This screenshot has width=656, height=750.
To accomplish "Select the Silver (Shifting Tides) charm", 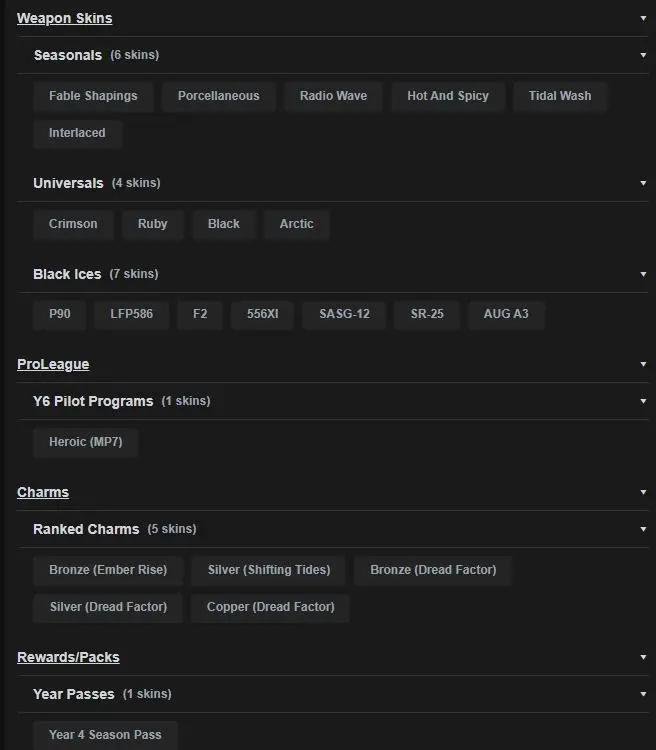I will (x=268, y=570).
